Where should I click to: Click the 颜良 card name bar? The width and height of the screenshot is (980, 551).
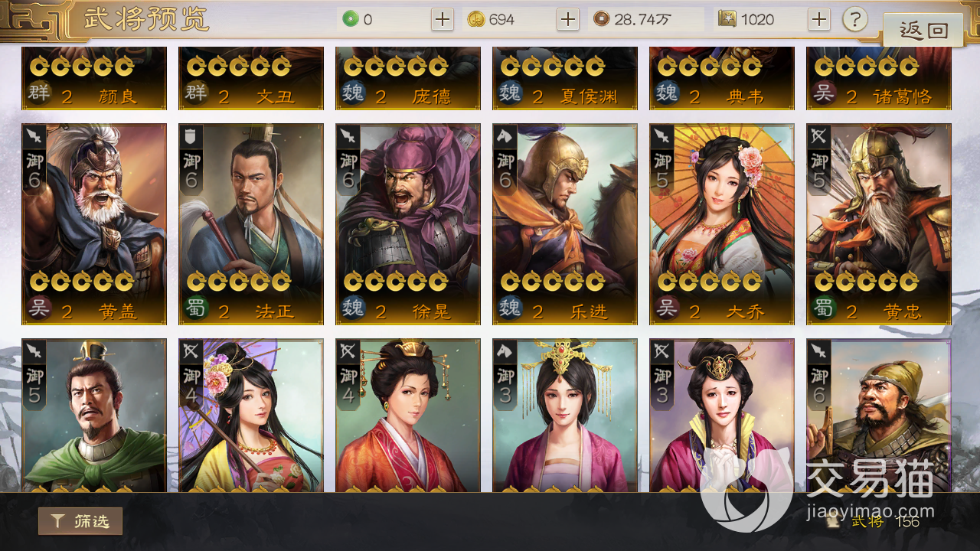tap(94, 96)
